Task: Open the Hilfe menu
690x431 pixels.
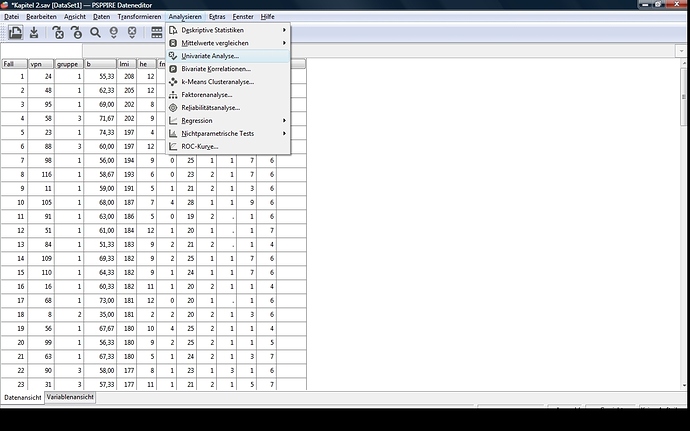Action: coord(268,17)
